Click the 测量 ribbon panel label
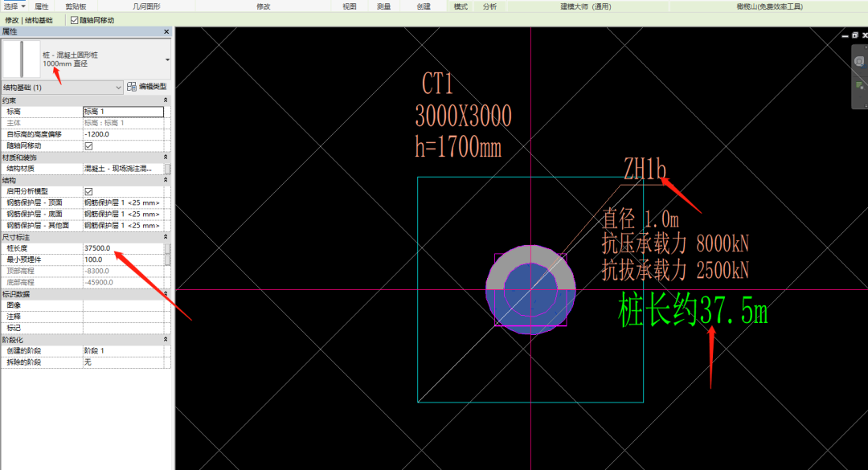 pyautogui.click(x=383, y=6)
